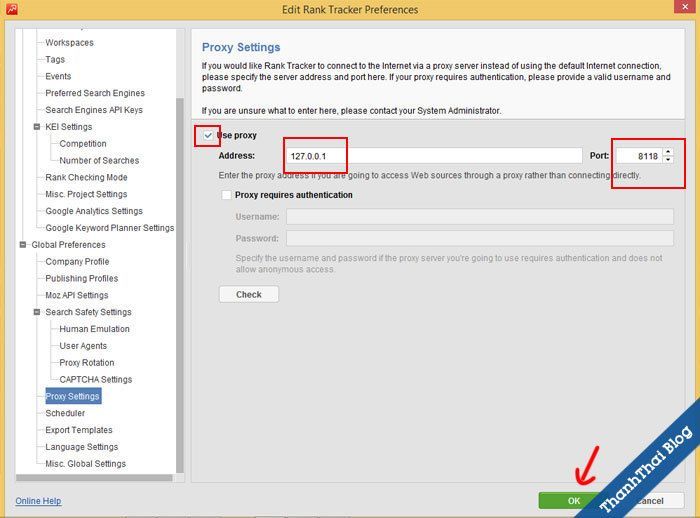Click the Username input field

480,217
